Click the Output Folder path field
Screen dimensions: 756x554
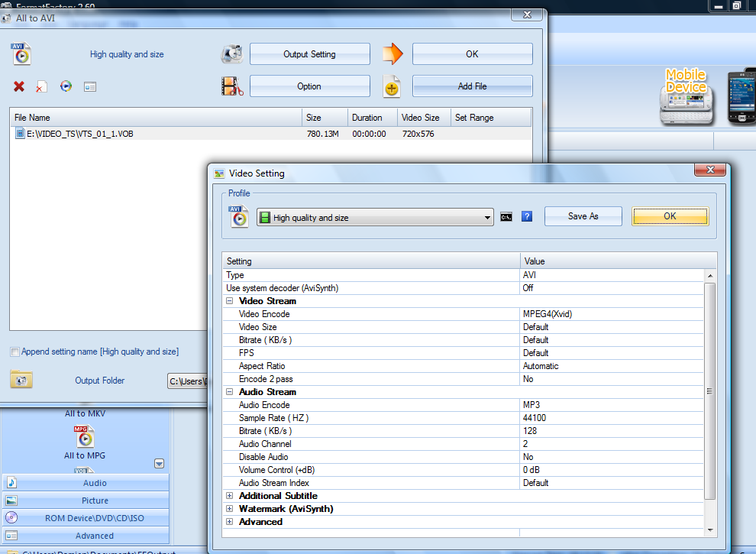(x=188, y=381)
